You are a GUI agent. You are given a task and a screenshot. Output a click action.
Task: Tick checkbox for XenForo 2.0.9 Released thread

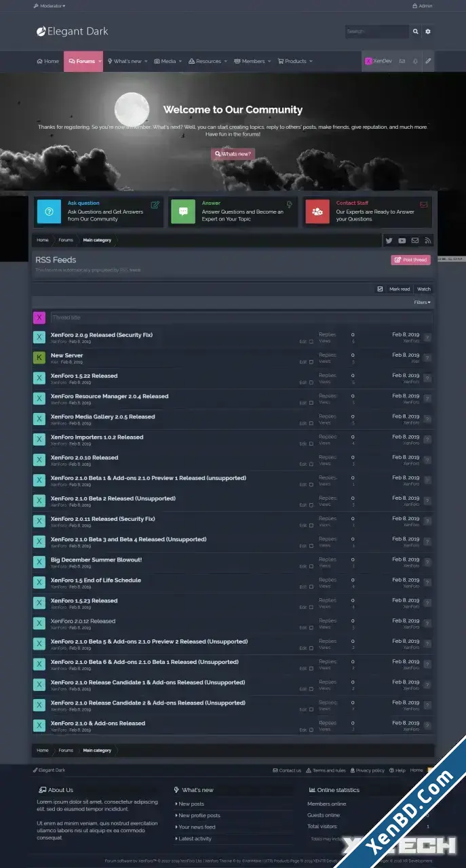coord(311,342)
